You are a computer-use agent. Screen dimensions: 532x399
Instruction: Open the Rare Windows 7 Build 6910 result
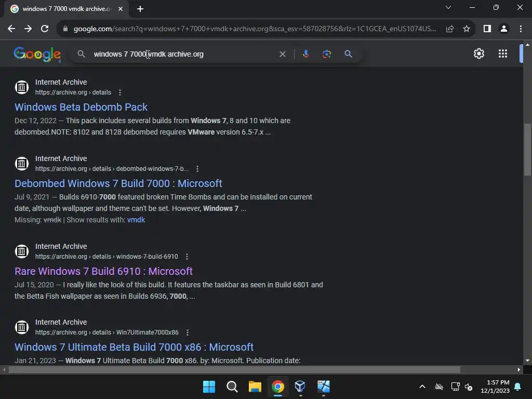pyautogui.click(x=103, y=271)
